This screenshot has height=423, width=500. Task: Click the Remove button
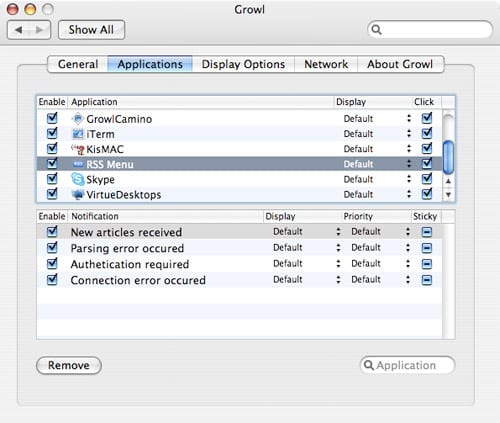pyautogui.click(x=69, y=365)
